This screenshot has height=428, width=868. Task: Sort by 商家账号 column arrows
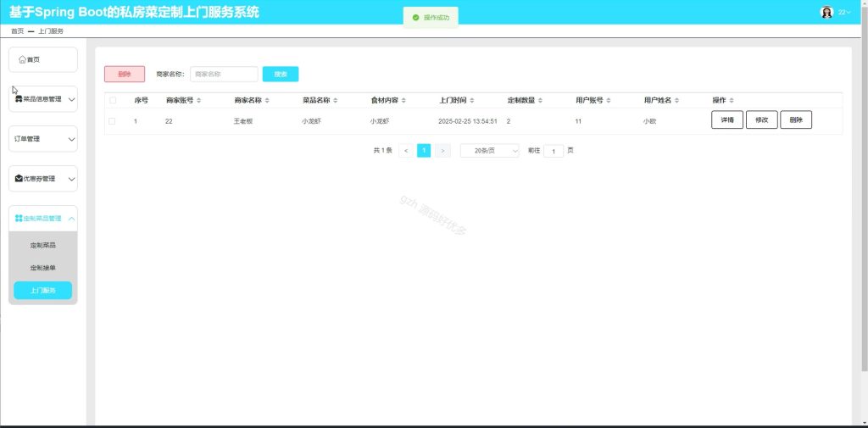point(198,100)
